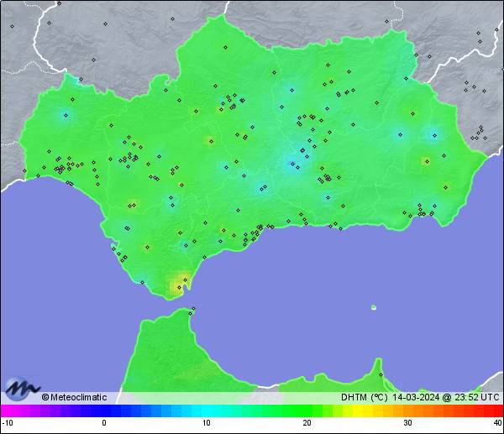This screenshot has height=434, width=504.
Task: Click the 30 label under the color scale
Action: click(x=407, y=423)
